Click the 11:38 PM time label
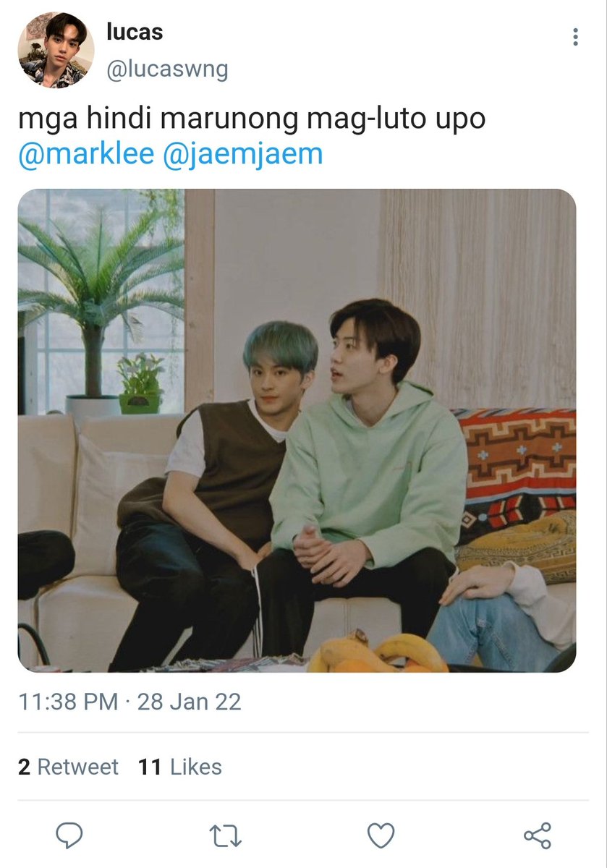 [68, 702]
